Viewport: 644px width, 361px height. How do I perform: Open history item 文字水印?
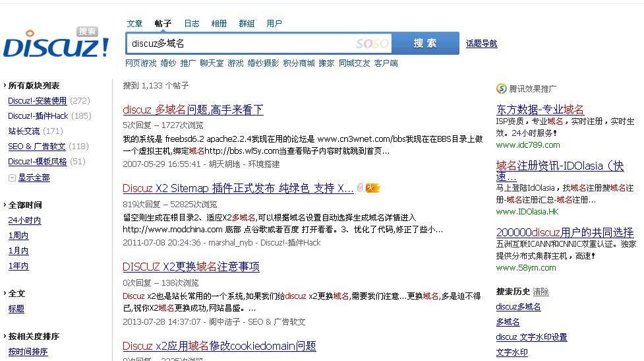click(x=512, y=352)
